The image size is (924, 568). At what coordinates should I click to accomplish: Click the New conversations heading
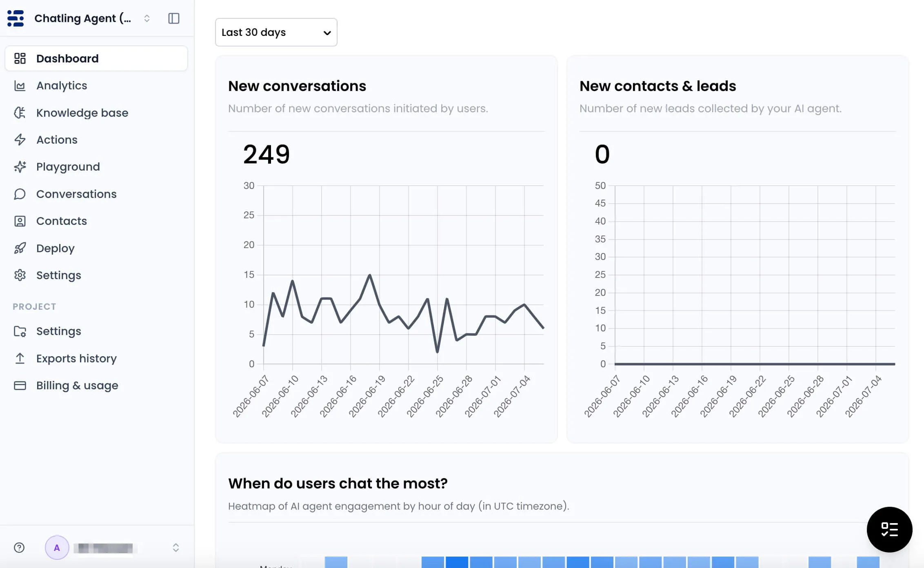point(297,86)
